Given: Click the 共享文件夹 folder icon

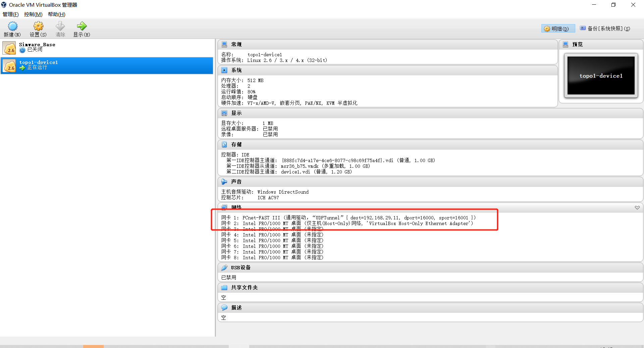Looking at the screenshot, I should coord(224,288).
